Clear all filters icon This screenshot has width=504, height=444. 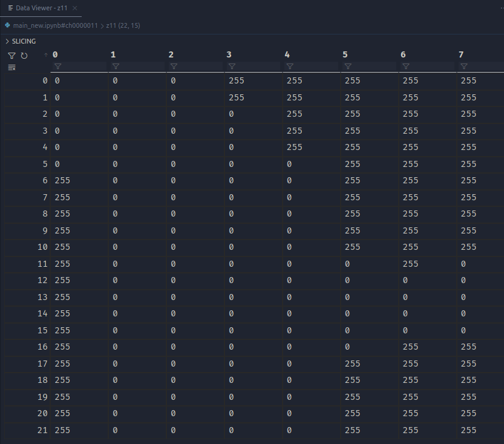click(11, 68)
